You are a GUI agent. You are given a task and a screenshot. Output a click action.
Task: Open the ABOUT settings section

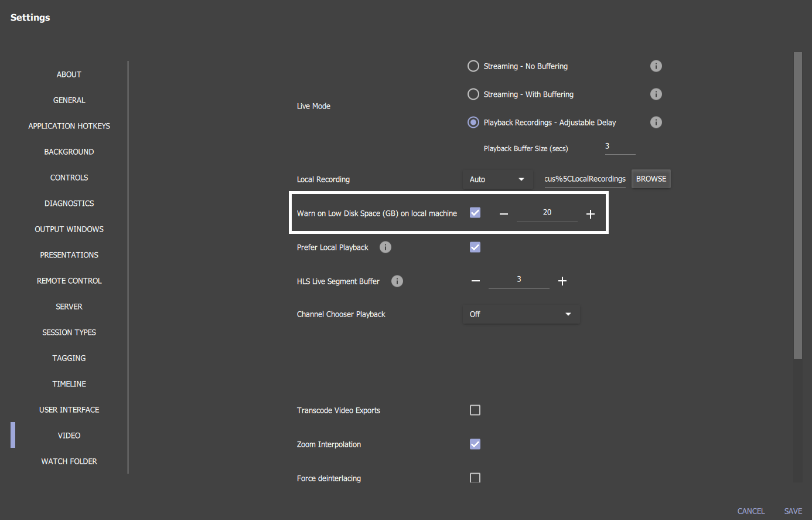tap(69, 74)
